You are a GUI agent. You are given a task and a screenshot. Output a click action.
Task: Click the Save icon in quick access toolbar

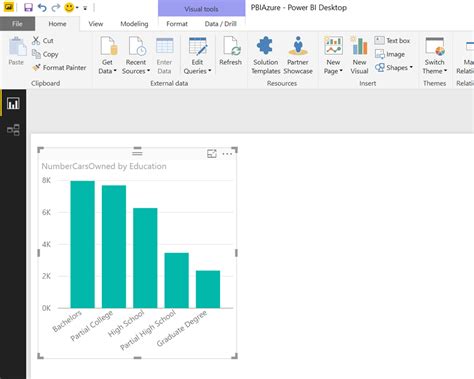coord(28,7)
